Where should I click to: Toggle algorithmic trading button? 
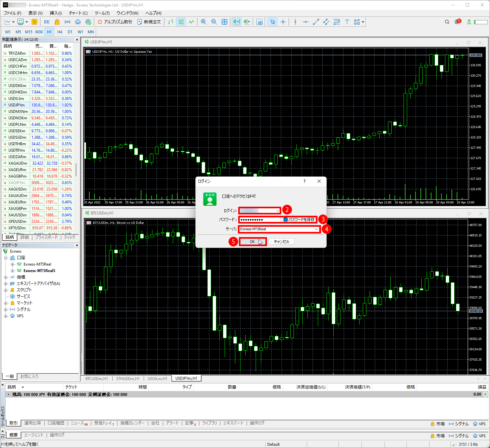click(x=115, y=22)
